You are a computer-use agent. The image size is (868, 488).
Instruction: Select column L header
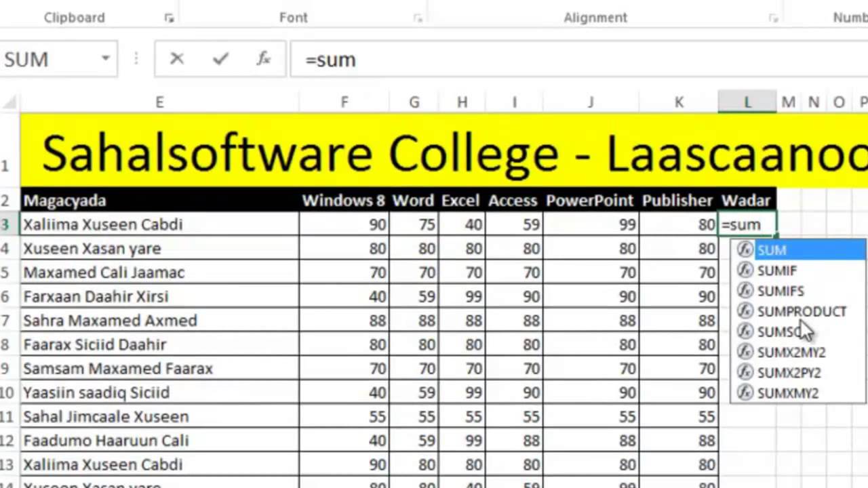tap(747, 102)
